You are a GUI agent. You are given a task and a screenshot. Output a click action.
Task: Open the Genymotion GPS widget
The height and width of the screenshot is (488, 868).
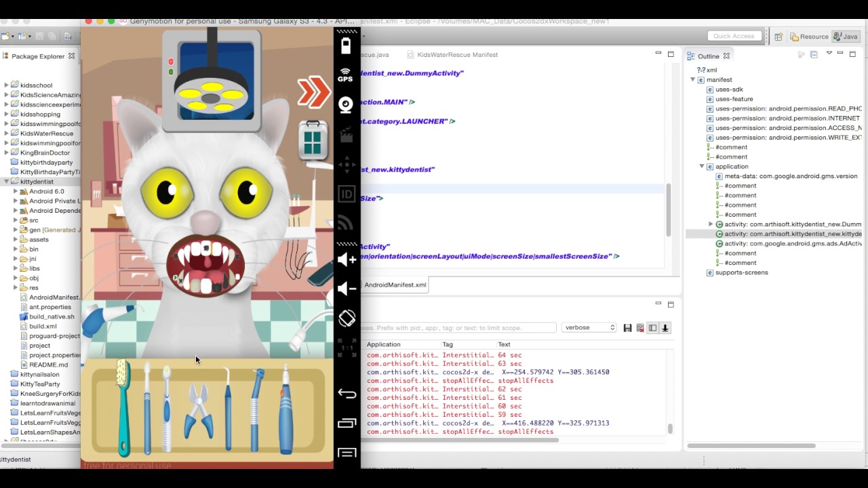point(346,75)
